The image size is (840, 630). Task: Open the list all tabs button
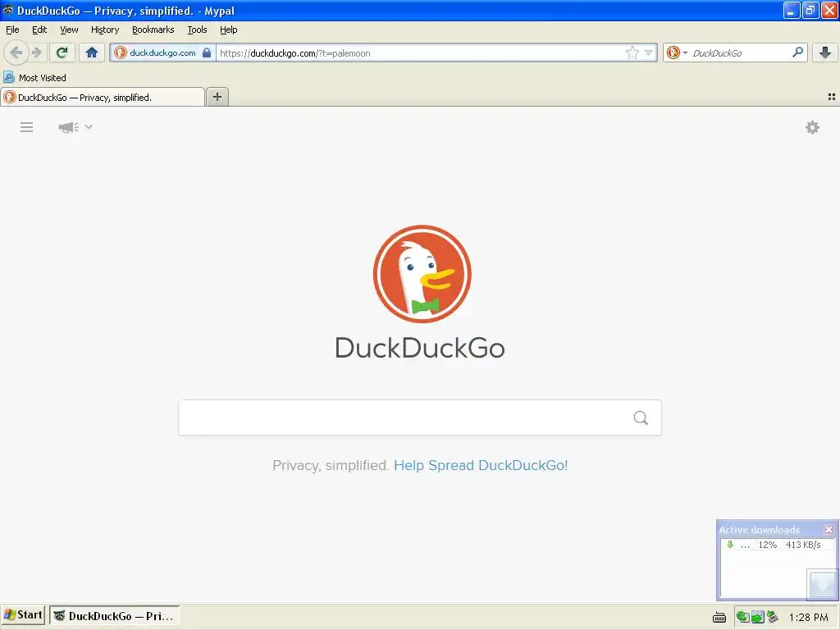[832, 97]
